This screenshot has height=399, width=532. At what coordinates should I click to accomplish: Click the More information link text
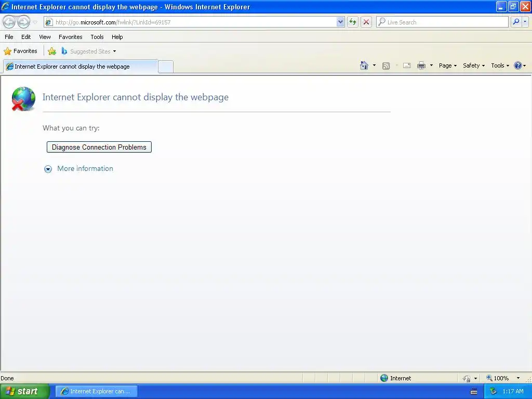coord(85,169)
